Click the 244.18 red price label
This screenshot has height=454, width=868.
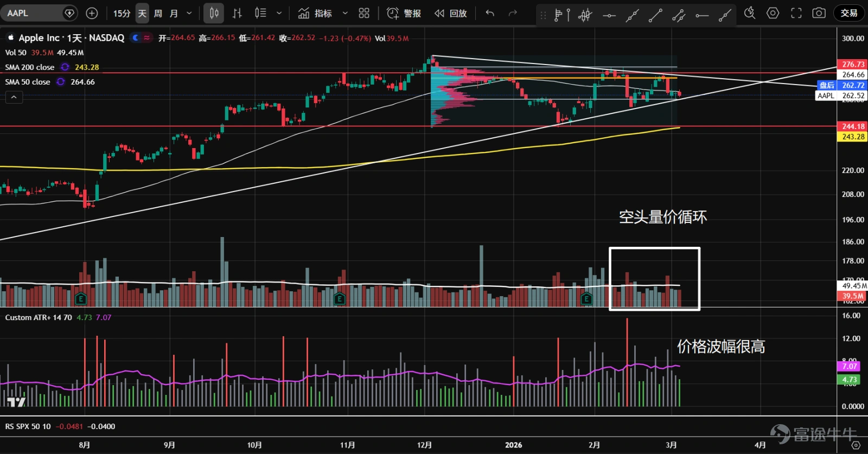pyautogui.click(x=852, y=126)
